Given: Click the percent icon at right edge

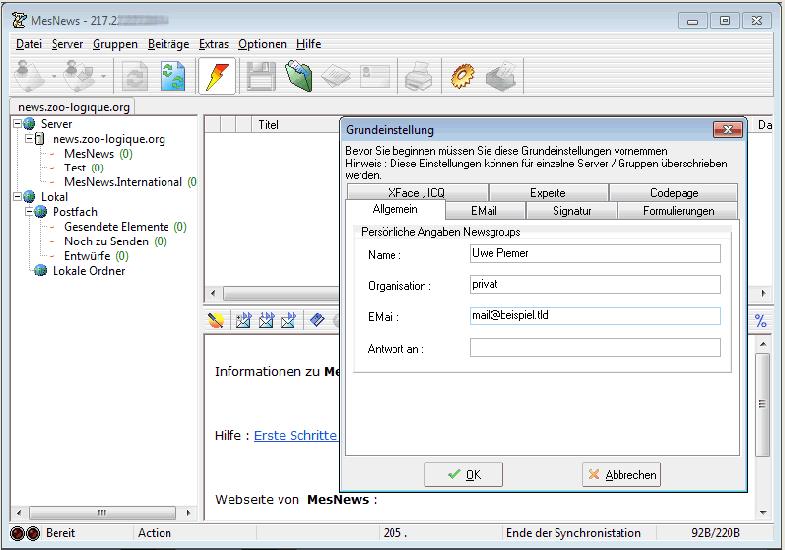Looking at the screenshot, I should coord(760,321).
